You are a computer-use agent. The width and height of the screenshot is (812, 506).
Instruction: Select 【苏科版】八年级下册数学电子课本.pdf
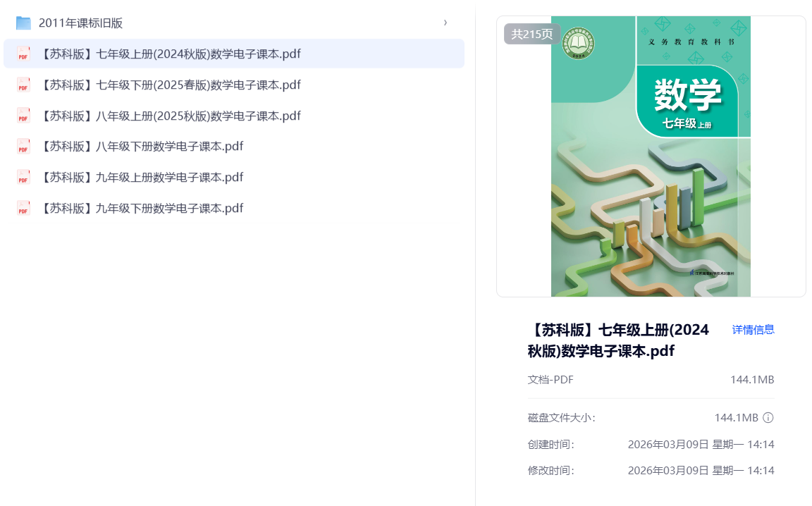pos(141,147)
